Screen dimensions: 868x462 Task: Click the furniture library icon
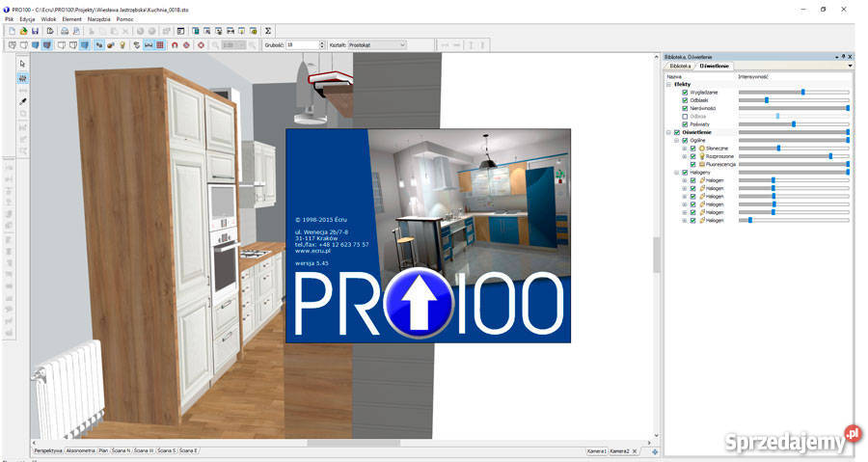click(x=196, y=31)
